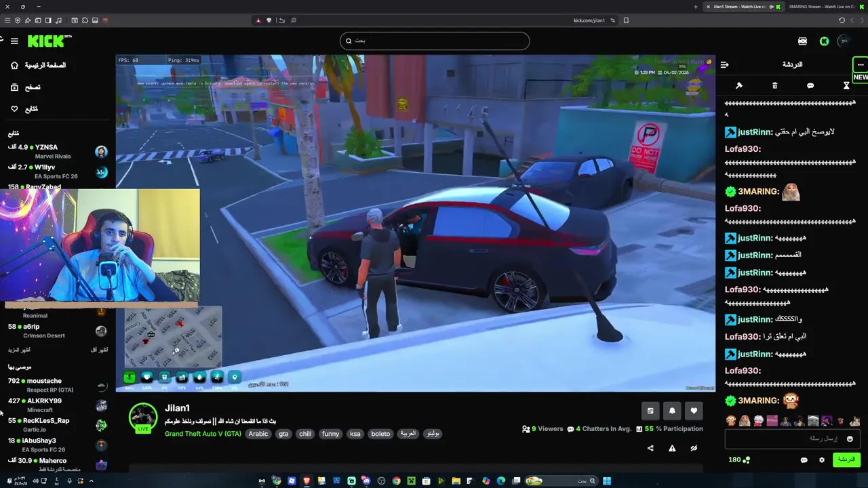Open Jilan1 streamer profile avatar

(143, 418)
